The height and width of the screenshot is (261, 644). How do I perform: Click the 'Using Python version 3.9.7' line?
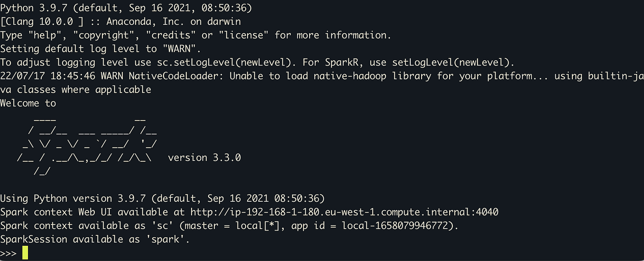[162, 198]
